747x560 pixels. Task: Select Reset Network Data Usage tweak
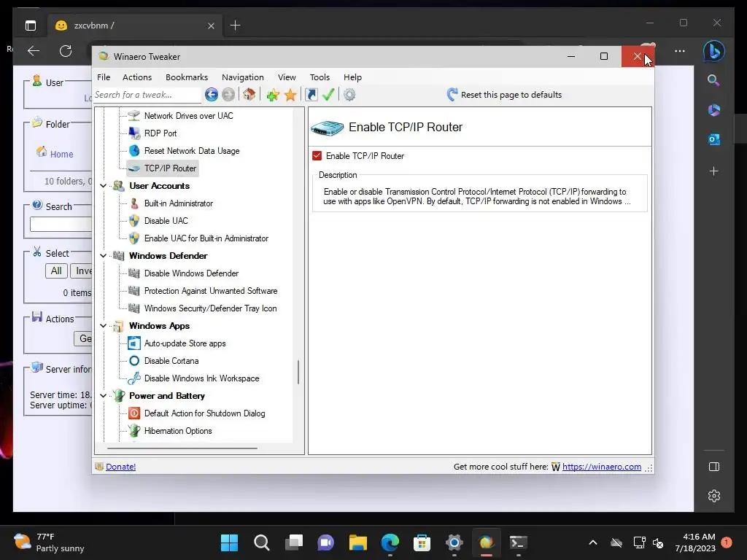click(x=192, y=151)
